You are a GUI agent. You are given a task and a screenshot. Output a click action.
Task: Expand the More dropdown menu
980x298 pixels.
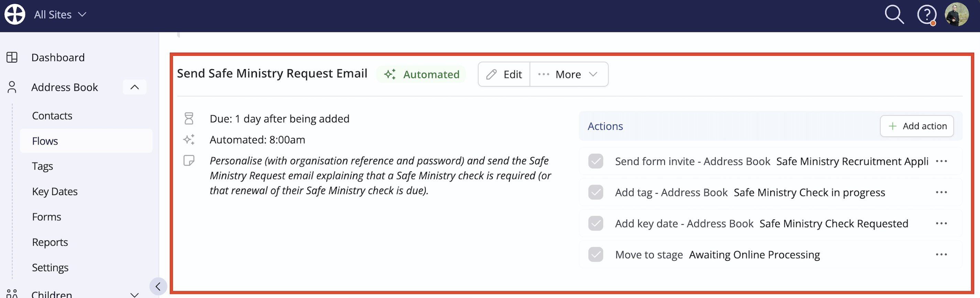568,74
